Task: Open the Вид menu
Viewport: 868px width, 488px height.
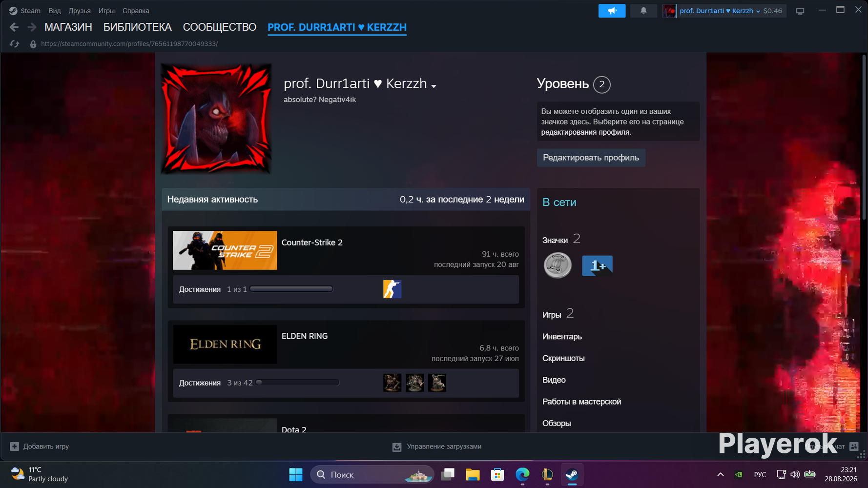Action: [x=55, y=11]
